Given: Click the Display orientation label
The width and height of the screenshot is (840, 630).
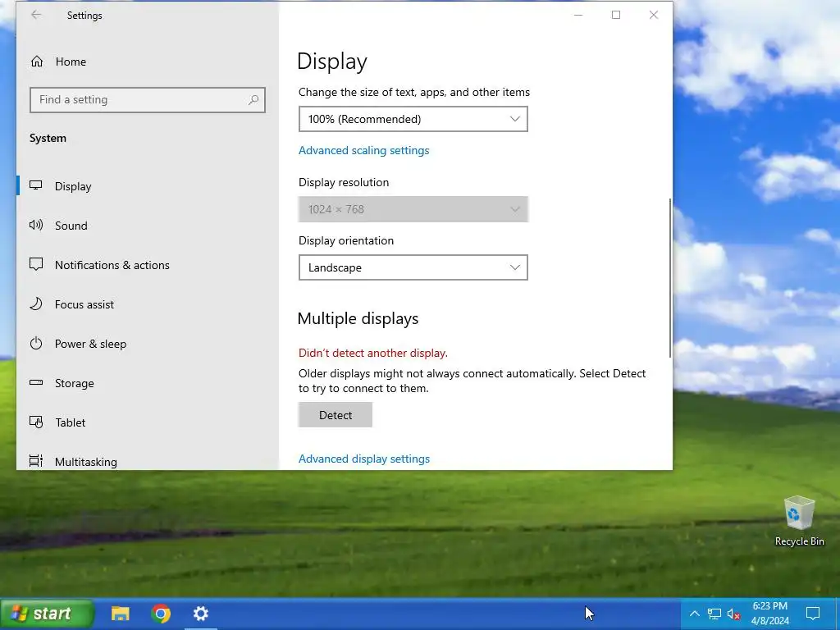Looking at the screenshot, I should (x=346, y=240).
